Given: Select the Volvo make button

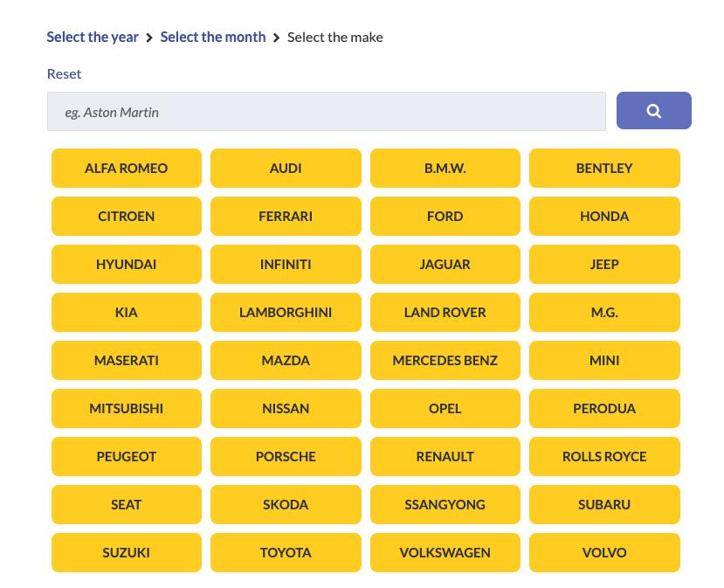Looking at the screenshot, I should 604,552.
